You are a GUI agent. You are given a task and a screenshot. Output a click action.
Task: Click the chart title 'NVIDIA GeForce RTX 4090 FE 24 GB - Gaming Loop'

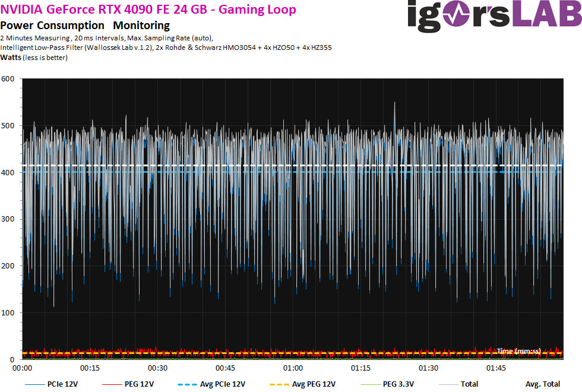[x=148, y=10]
